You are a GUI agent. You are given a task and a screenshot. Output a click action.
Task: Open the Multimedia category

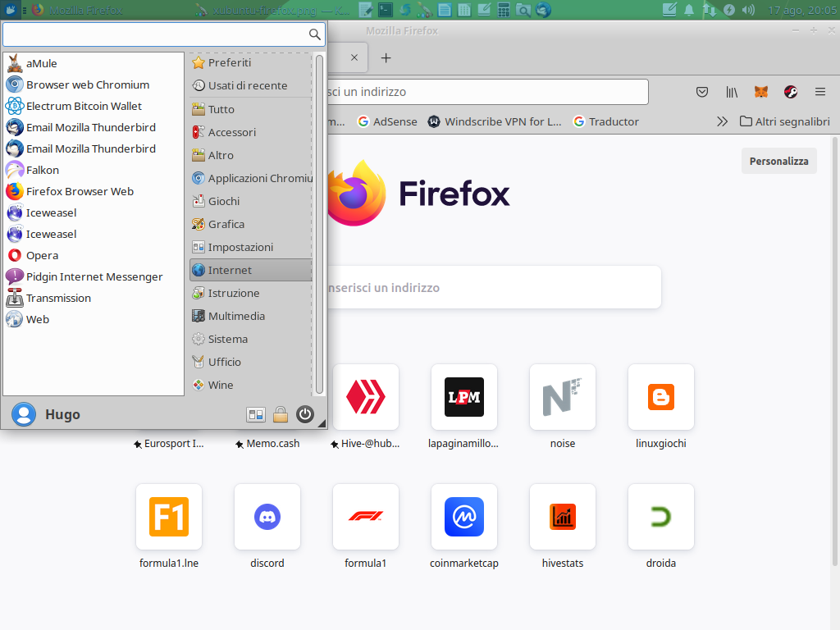tap(251, 316)
